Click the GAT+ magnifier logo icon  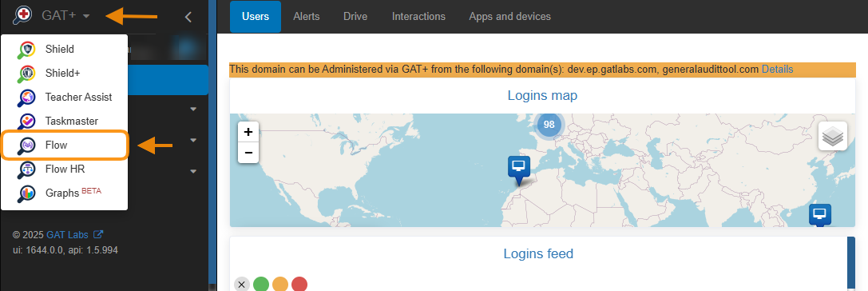tap(22, 15)
